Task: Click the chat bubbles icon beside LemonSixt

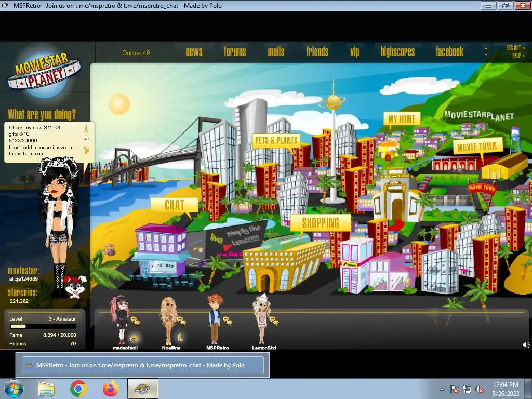Action: (x=274, y=321)
